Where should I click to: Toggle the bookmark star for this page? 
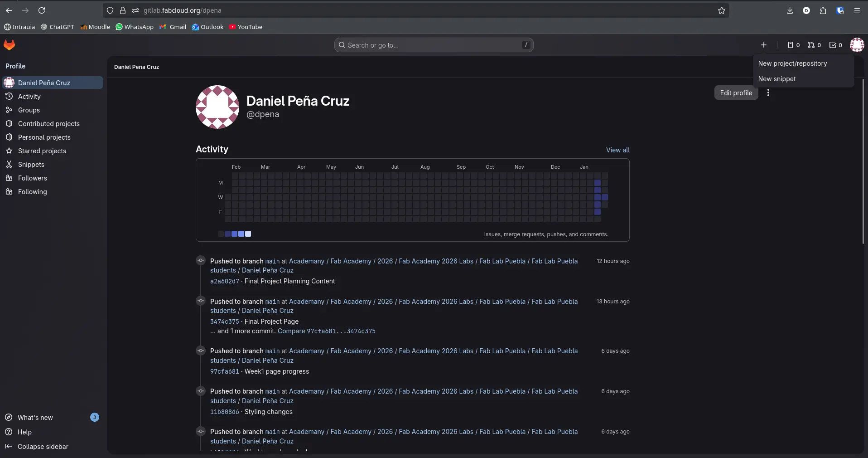point(721,11)
